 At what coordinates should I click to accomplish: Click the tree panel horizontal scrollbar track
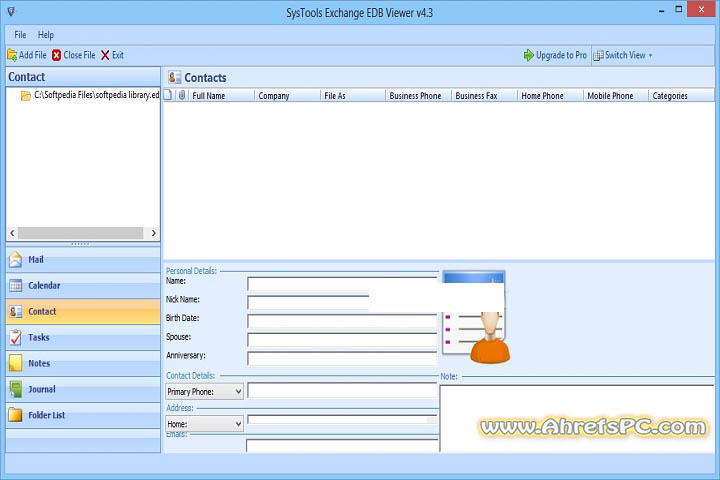(x=80, y=233)
